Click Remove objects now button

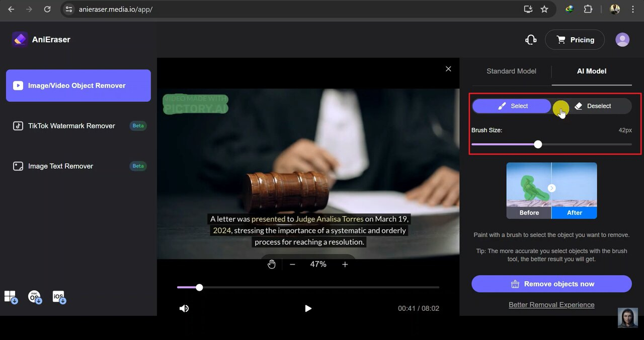pyautogui.click(x=551, y=284)
